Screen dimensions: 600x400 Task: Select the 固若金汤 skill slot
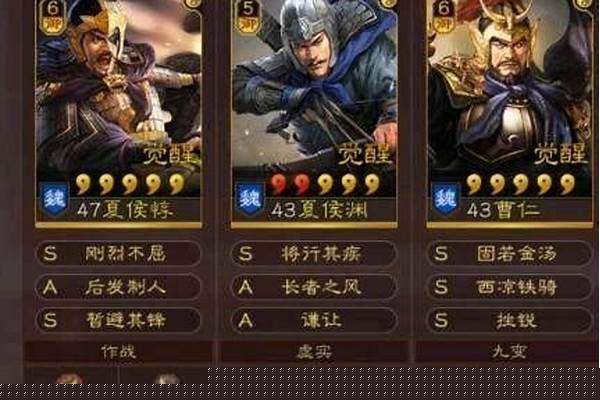(510, 253)
